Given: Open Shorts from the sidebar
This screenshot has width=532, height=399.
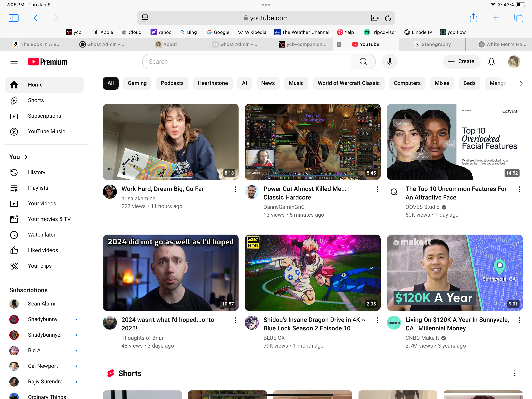Looking at the screenshot, I should pos(44,100).
